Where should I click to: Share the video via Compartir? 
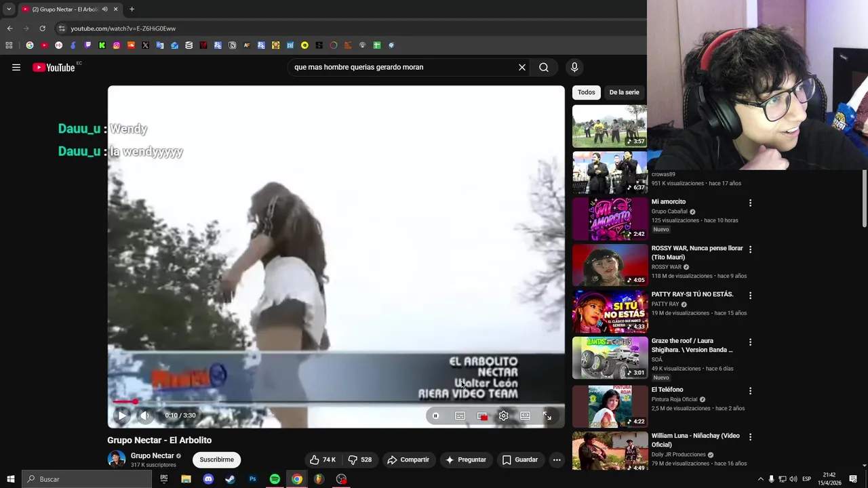coord(408,460)
